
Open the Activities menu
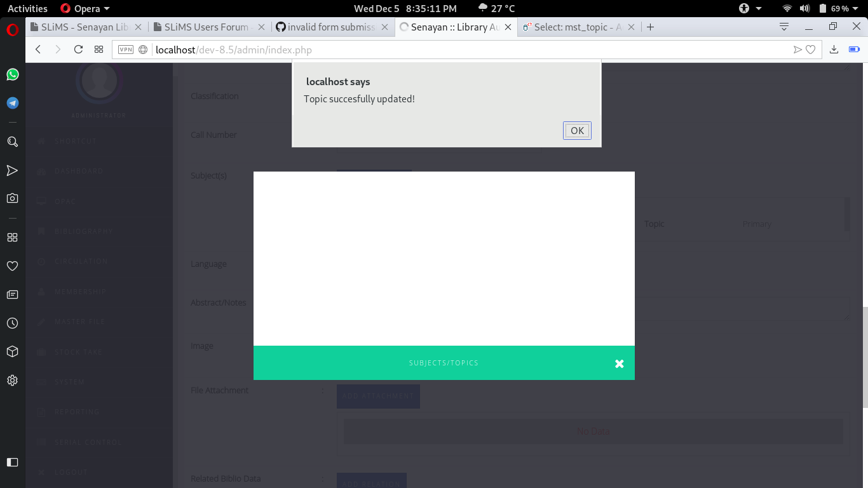pyautogui.click(x=27, y=8)
